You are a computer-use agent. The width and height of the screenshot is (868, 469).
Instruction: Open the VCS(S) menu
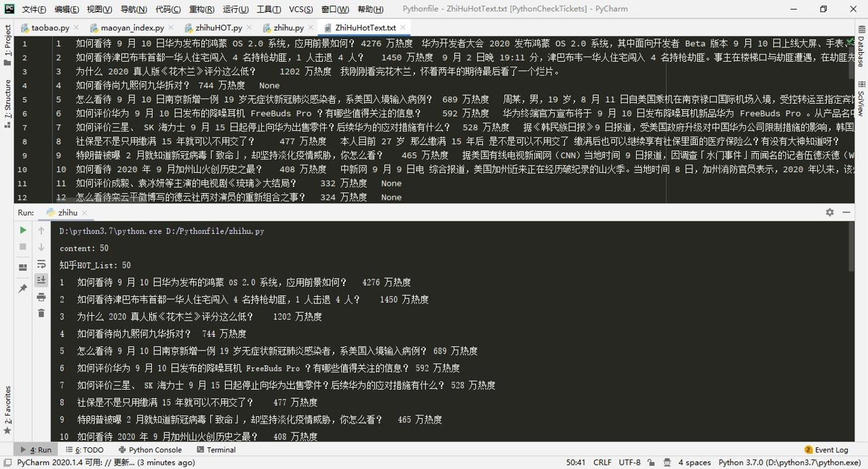point(300,9)
